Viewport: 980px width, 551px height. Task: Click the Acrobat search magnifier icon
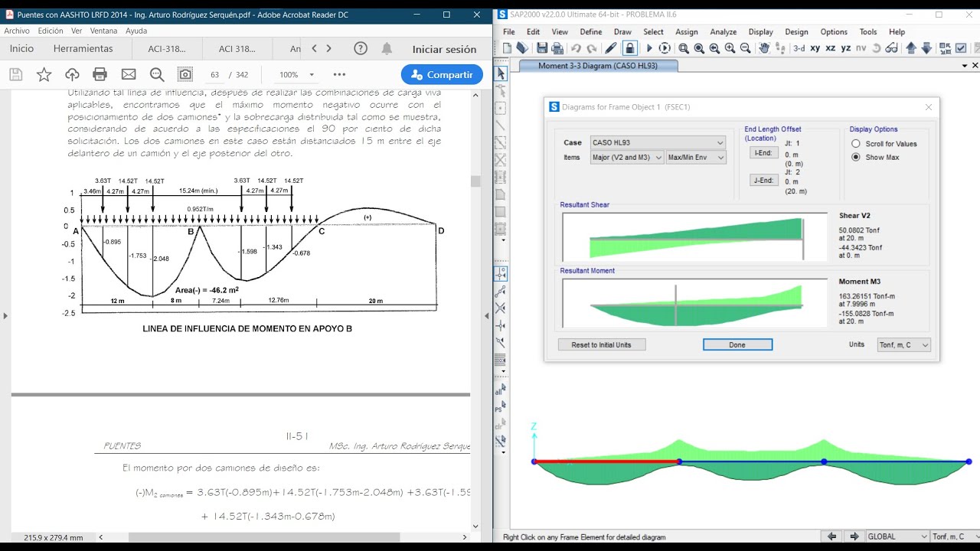pyautogui.click(x=157, y=74)
